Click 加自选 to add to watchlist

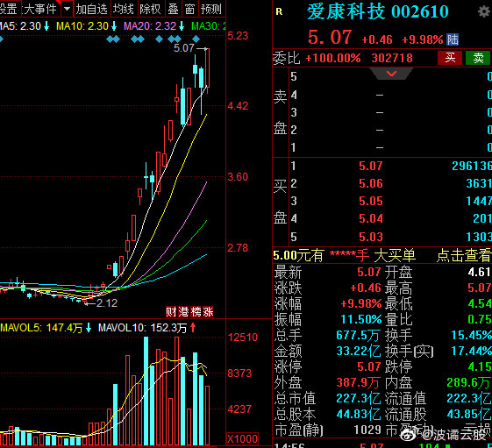click(91, 9)
